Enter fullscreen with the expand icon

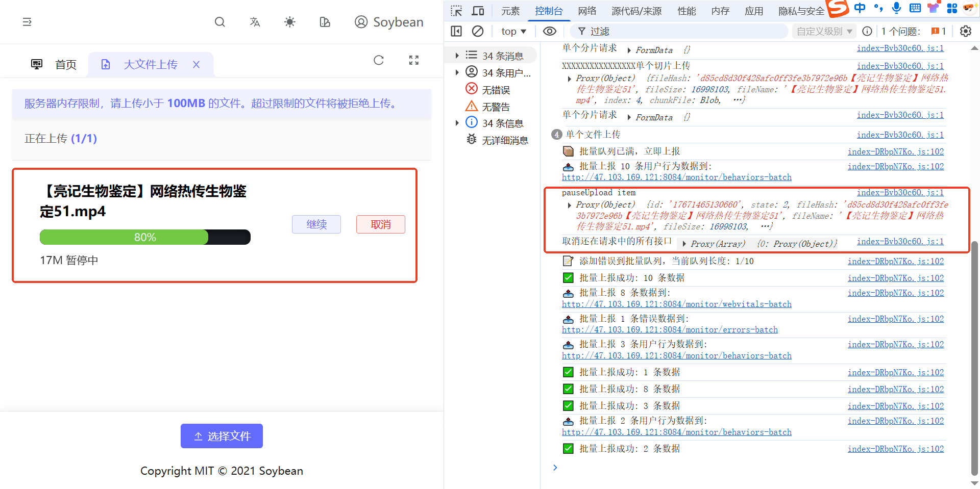click(413, 60)
